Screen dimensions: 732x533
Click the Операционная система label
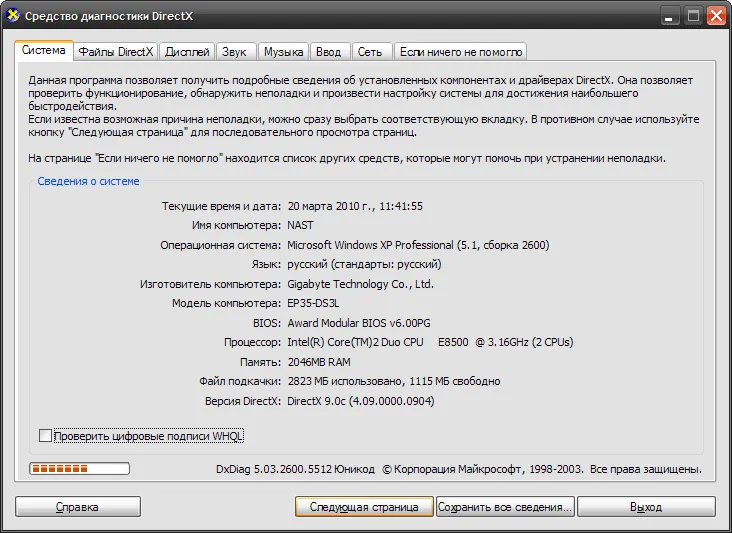220,245
